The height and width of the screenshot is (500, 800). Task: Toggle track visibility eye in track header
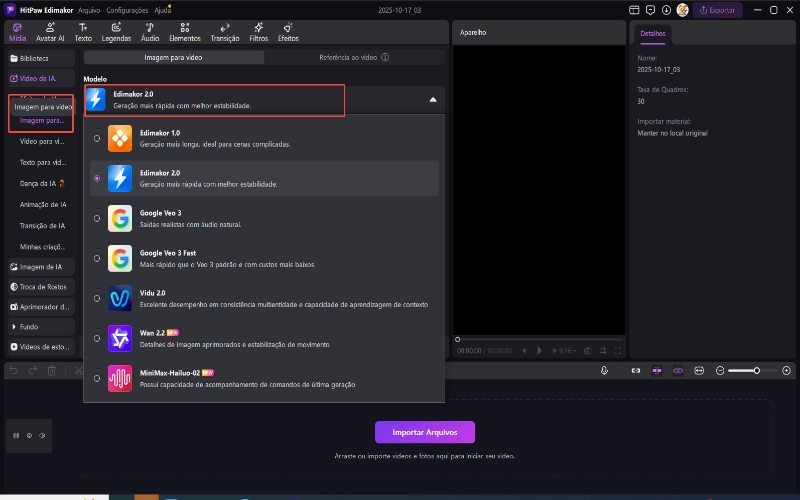(x=29, y=436)
